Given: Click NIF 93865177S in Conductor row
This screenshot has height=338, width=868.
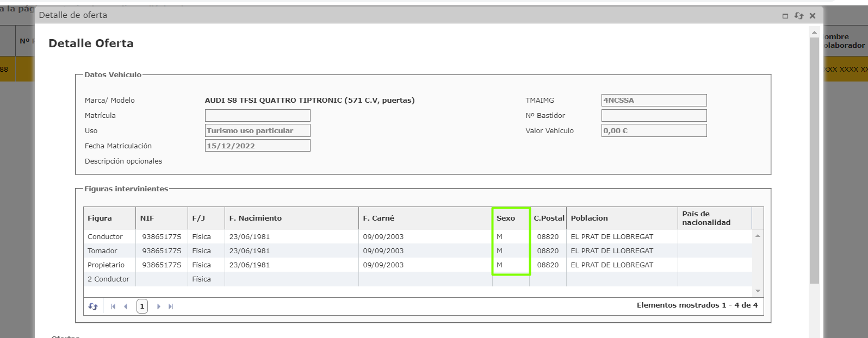Looking at the screenshot, I should [x=162, y=236].
